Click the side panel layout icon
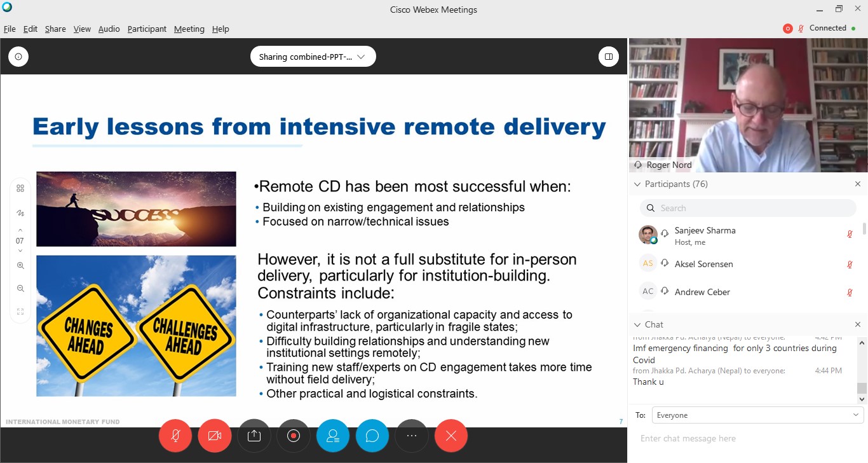 pos(609,57)
